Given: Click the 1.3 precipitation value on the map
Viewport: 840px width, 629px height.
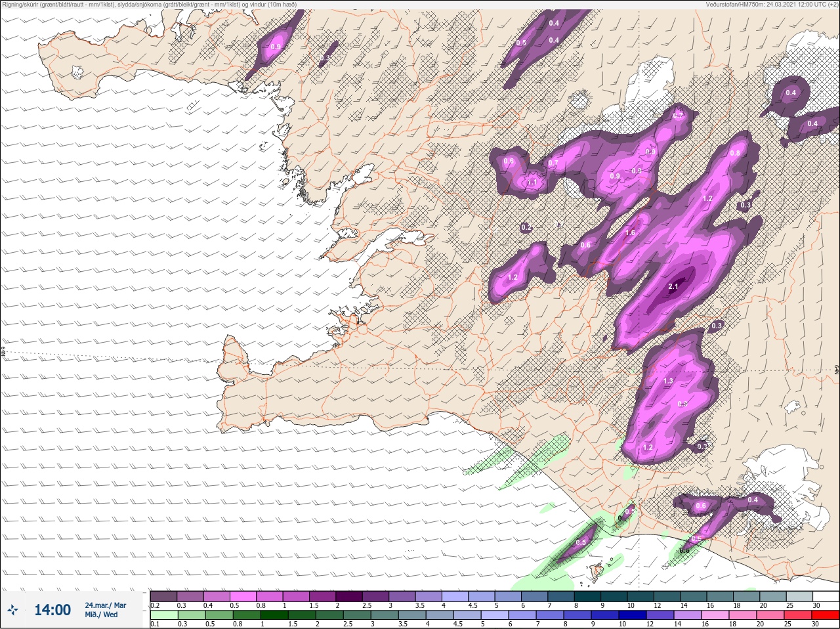Looking at the screenshot, I should coord(668,381).
